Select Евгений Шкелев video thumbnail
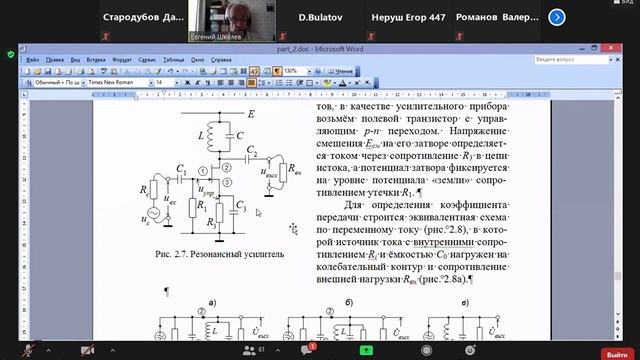Screen dimensions: 640x360 pos(232,21)
